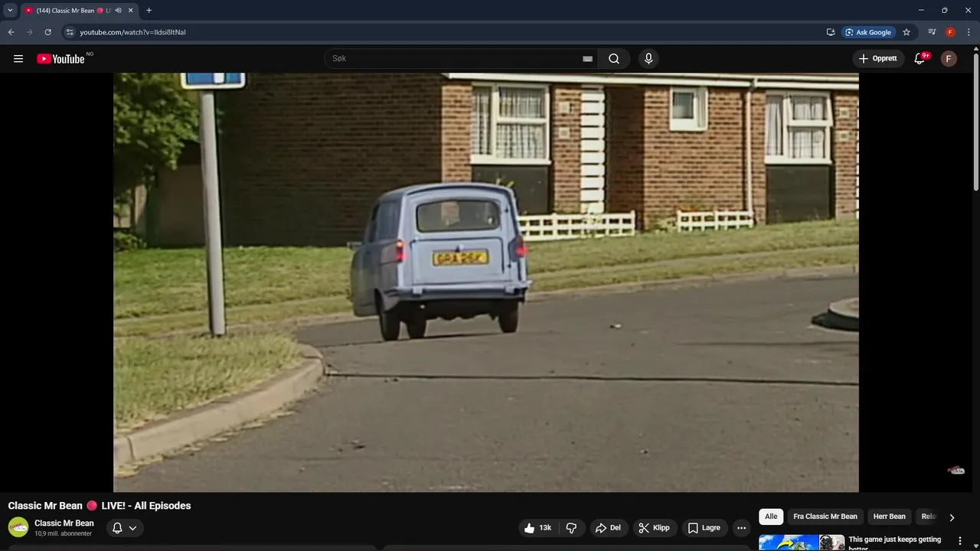Screen dimensions: 980x551
Task: Open more actions three-dot menu below video
Action: (x=741, y=528)
